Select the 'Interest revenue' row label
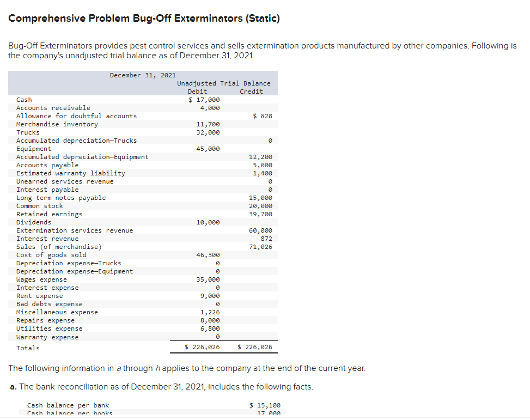Image resolution: width=530 pixels, height=420 pixels. [47, 239]
